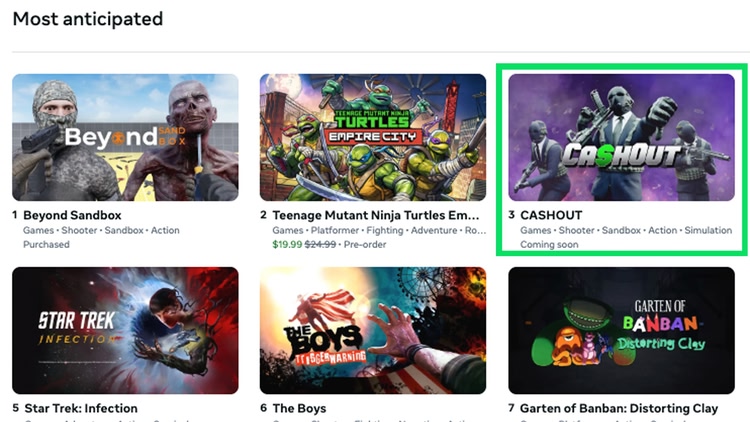Click the Most anticipated section heading
The width and height of the screenshot is (750, 422).
coord(87,18)
